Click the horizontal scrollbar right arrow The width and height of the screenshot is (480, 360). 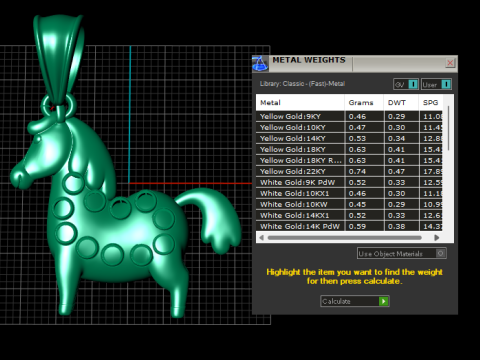click(x=437, y=238)
